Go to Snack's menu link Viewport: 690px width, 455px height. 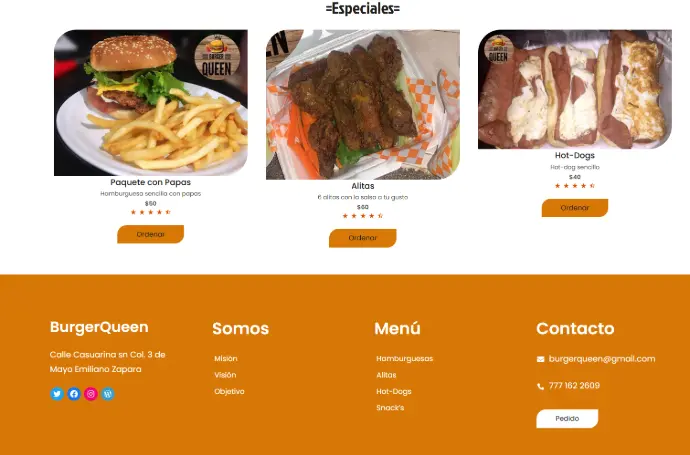[x=390, y=407]
